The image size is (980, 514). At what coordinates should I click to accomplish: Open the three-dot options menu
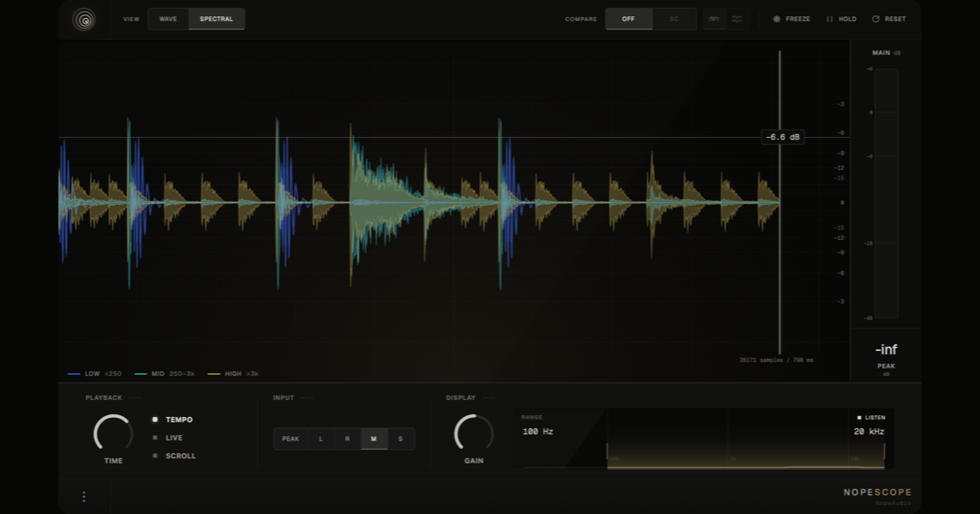83,496
